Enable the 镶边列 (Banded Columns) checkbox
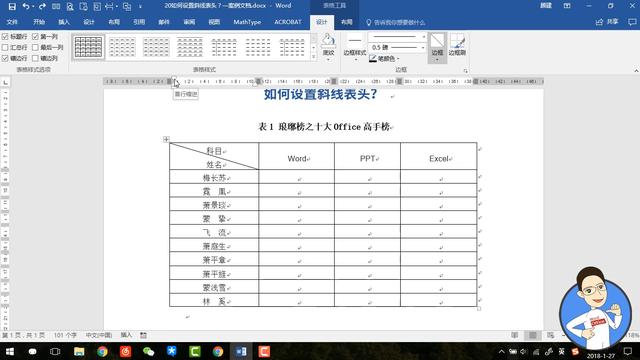Image resolution: width=640 pixels, height=360 pixels. coord(36,58)
